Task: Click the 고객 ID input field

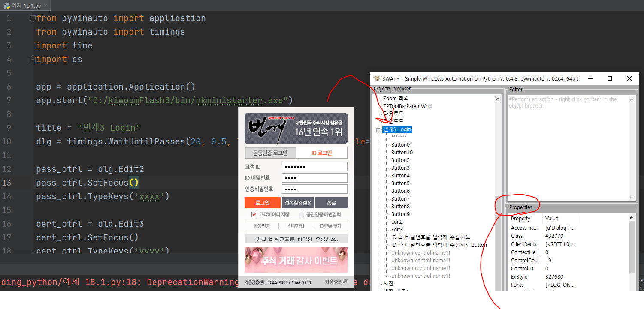Action: [x=314, y=167]
